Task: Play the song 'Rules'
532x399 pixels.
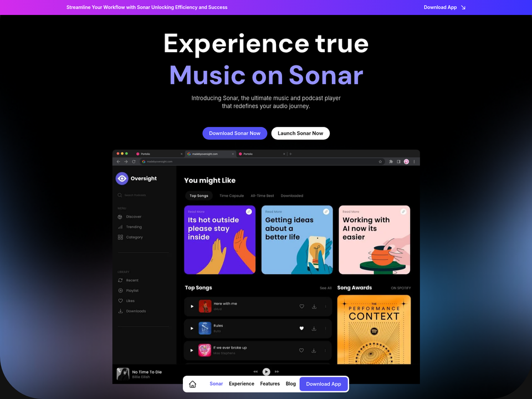Action: tap(192, 329)
